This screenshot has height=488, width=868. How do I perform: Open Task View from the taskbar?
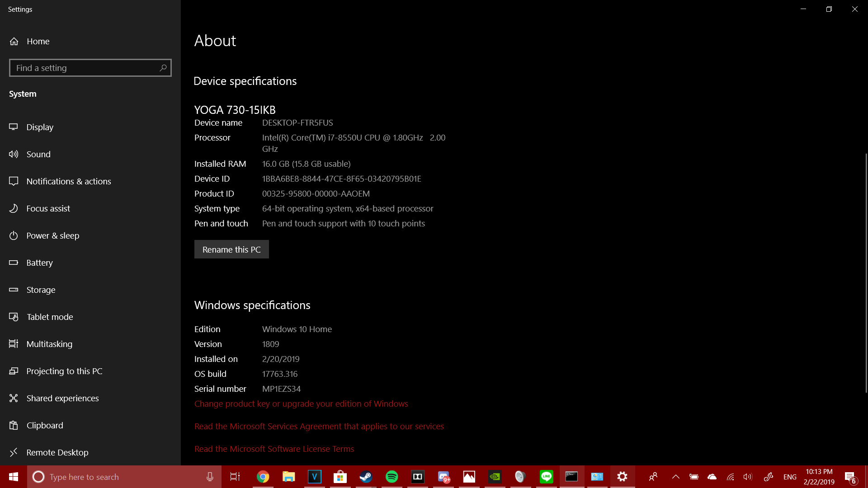click(235, 477)
